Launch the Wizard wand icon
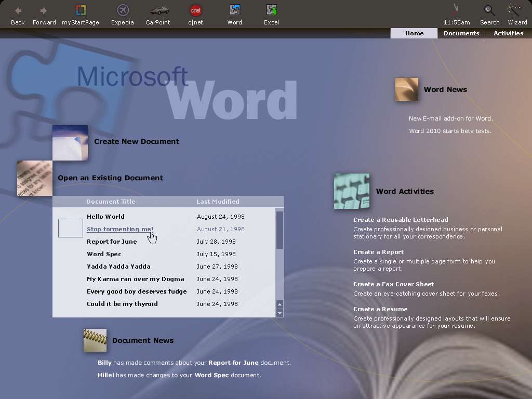Viewport: 532px width, 399px height. tap(515, 10)
